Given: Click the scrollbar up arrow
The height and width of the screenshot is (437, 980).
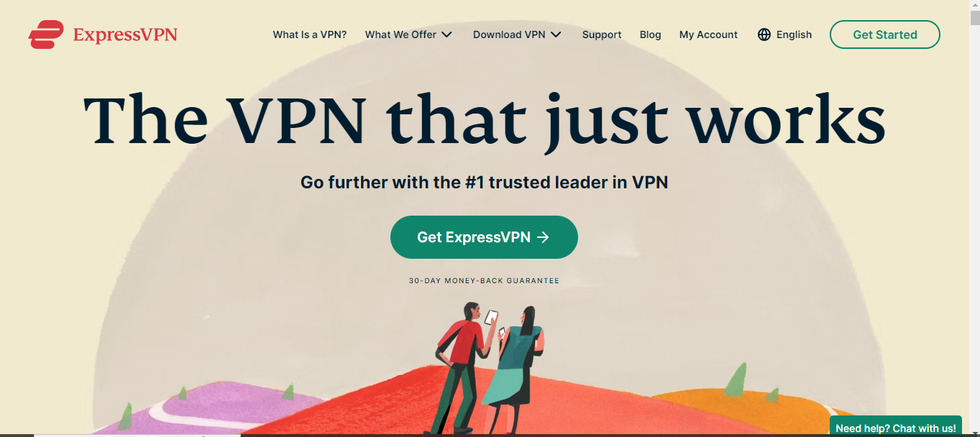Looking at the screenshot, I should point(974,5).
